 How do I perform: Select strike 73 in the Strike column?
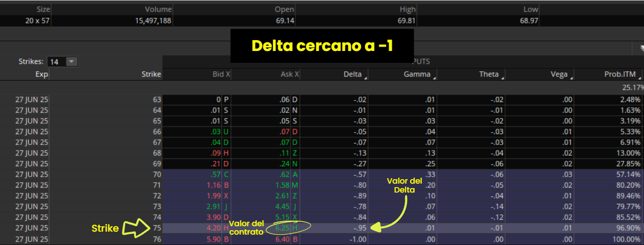click(x=157, y=206)
